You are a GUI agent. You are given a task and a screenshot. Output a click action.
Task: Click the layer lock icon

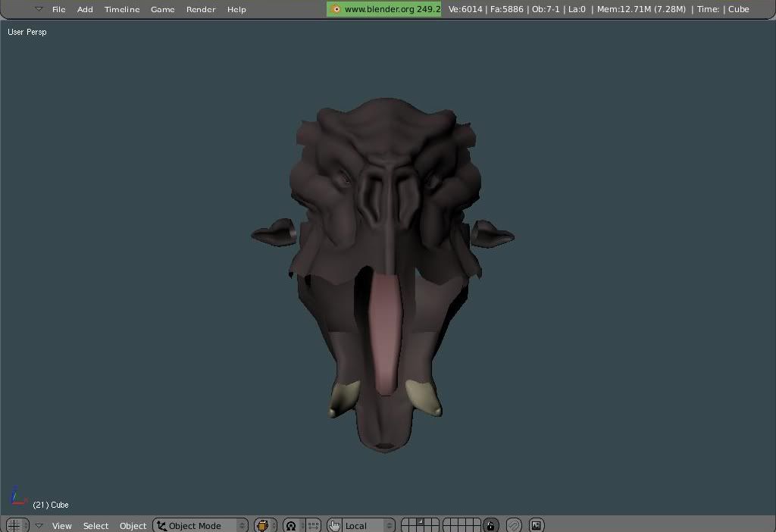pos(491,525)
